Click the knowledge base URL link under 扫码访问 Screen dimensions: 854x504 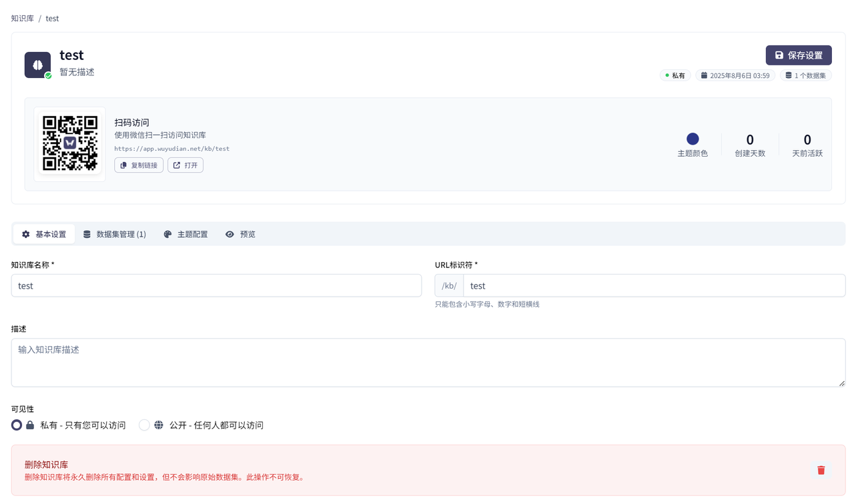[172, 149]
